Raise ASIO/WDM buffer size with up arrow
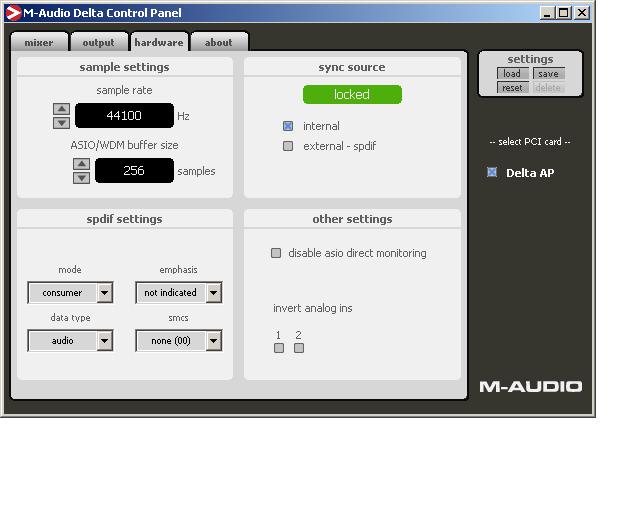 (82, 164)
